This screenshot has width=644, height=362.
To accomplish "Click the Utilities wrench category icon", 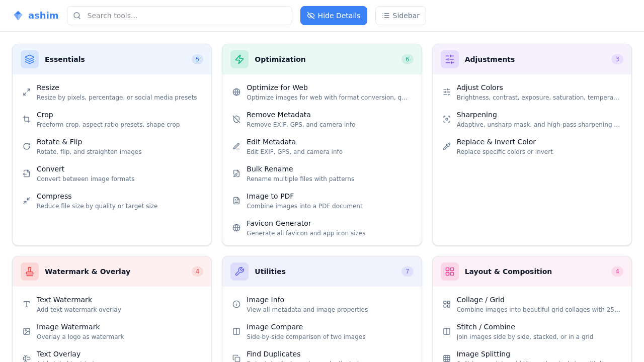I will (239, 271).
